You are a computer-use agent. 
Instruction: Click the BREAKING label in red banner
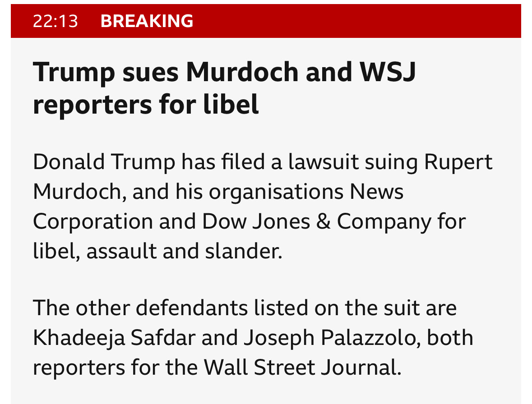pyautogui.click(x=147, y=21)
